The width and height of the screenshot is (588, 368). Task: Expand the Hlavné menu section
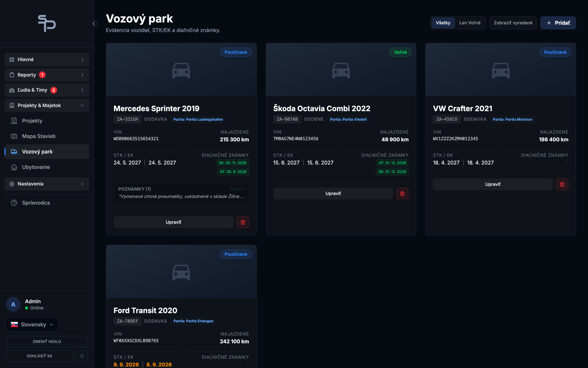47,59
